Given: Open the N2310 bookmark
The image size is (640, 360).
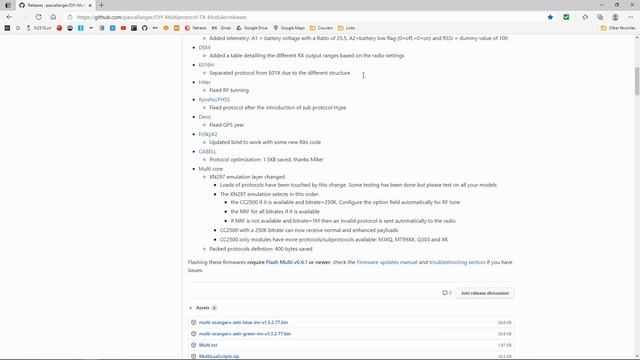Looking at the screenshot, I should pos(39,28).
